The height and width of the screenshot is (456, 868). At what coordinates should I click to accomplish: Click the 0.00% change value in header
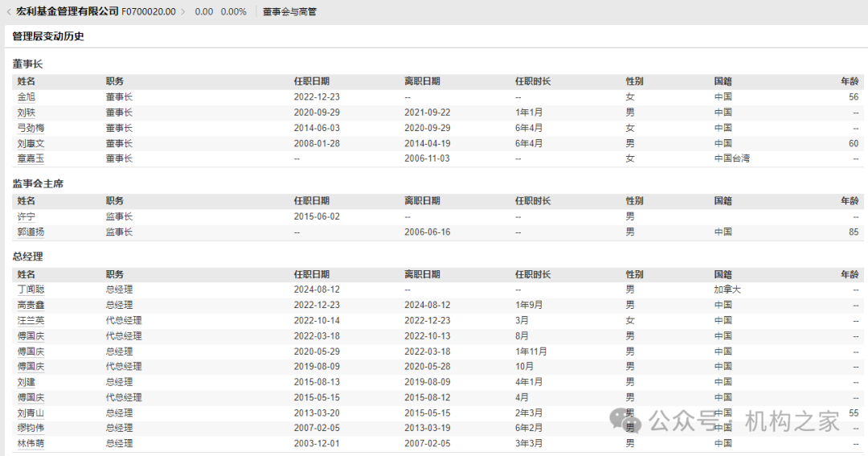coord(234,11)
